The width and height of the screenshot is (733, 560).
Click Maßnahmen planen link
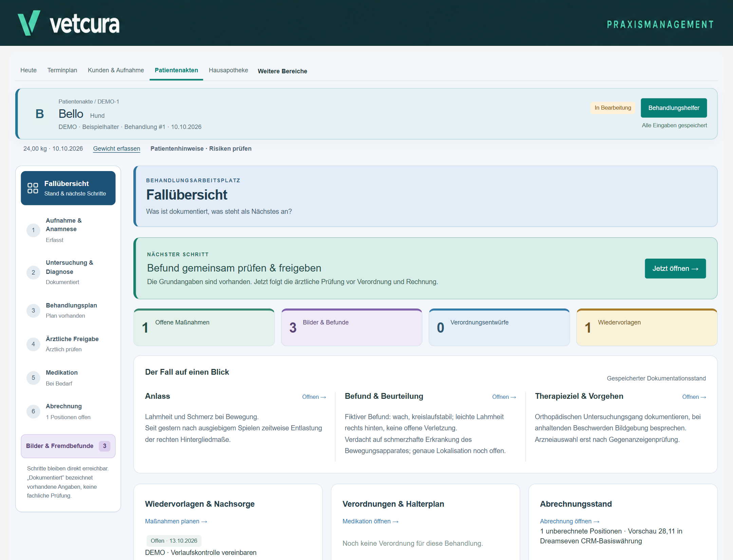(x=176, y=521)
